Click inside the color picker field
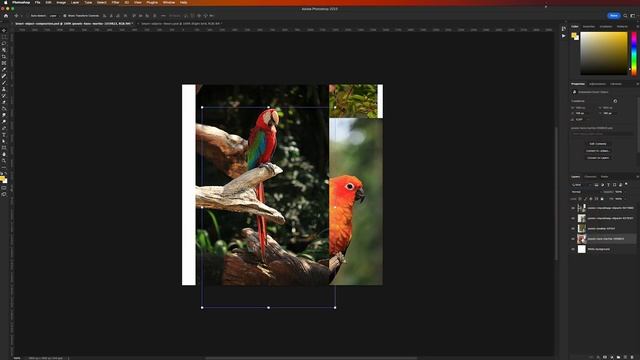 tap(604, 53)
